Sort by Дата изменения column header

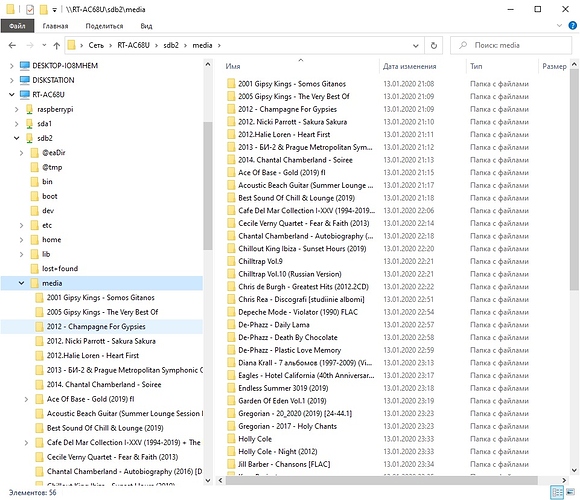click(409, 66)
